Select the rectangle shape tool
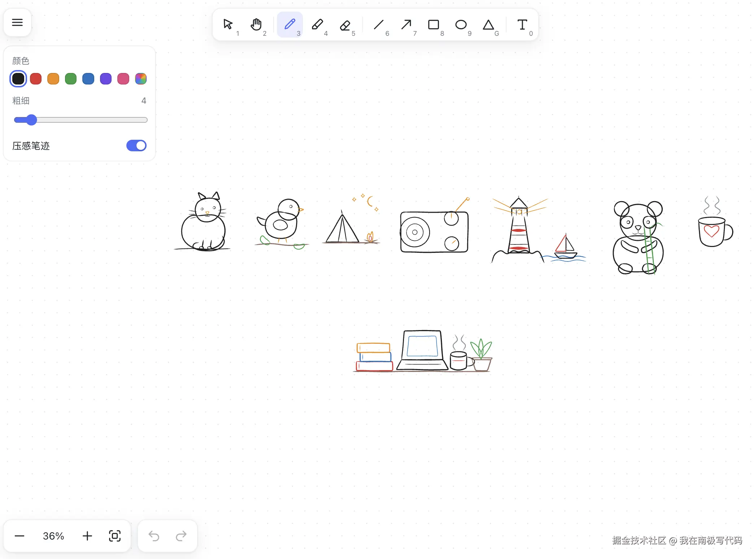Viewport: 756px width, 559px height. [434, 25]
